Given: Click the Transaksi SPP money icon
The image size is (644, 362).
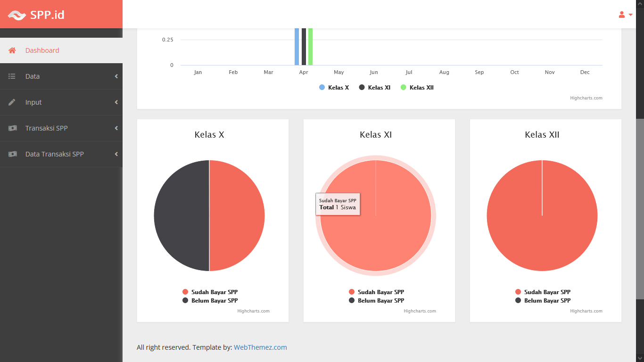Looking at the screenshot, I should click(x=12, y=128).
